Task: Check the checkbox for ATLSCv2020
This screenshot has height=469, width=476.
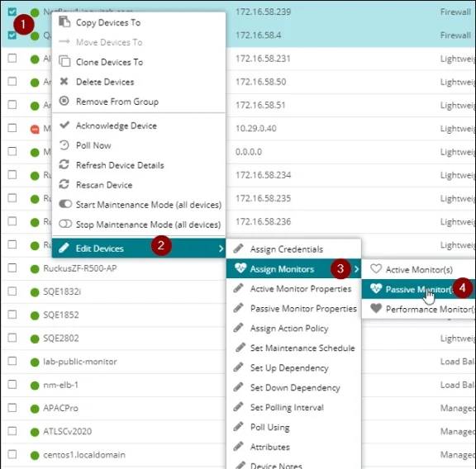Action: tap(12, 431)
